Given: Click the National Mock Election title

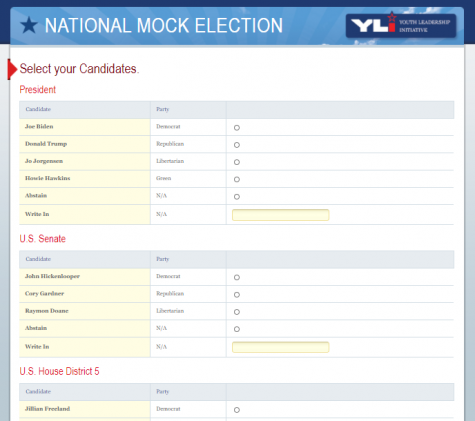Looking at the screenshot, I should tap(164, 26).
